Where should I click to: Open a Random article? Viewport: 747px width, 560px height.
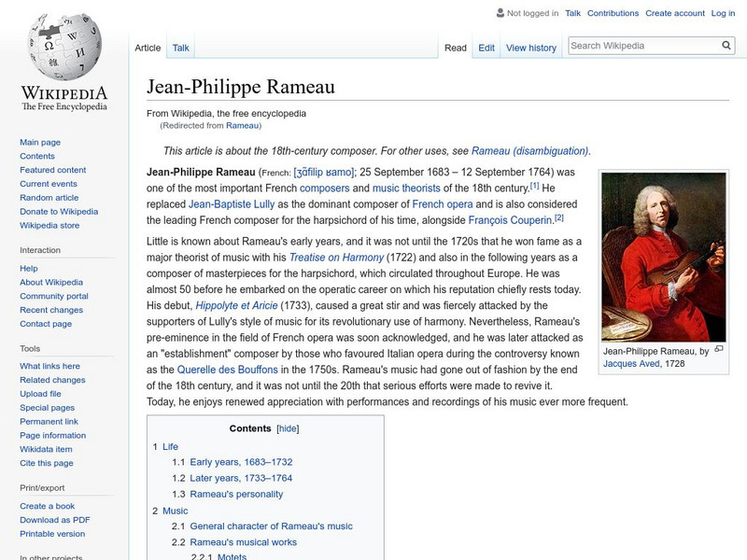(x=49, y=197)
